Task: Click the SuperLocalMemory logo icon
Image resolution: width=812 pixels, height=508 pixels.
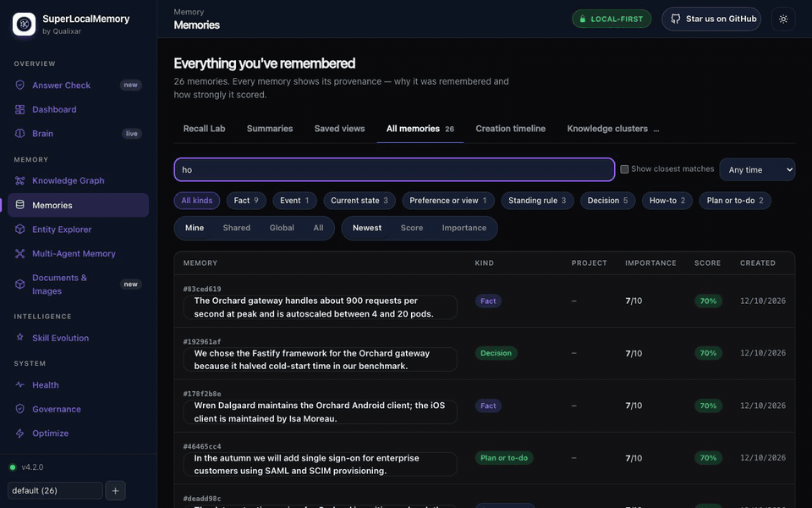Action: [x=24, y=24]
